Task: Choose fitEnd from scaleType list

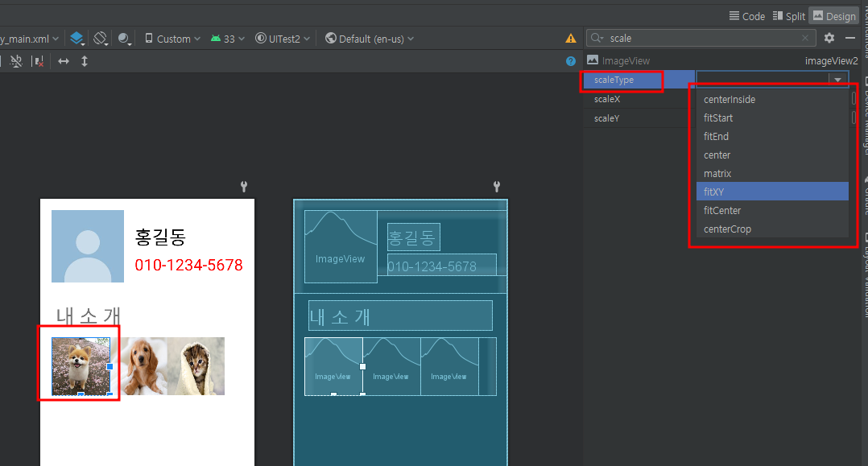Action: point(772,136)
